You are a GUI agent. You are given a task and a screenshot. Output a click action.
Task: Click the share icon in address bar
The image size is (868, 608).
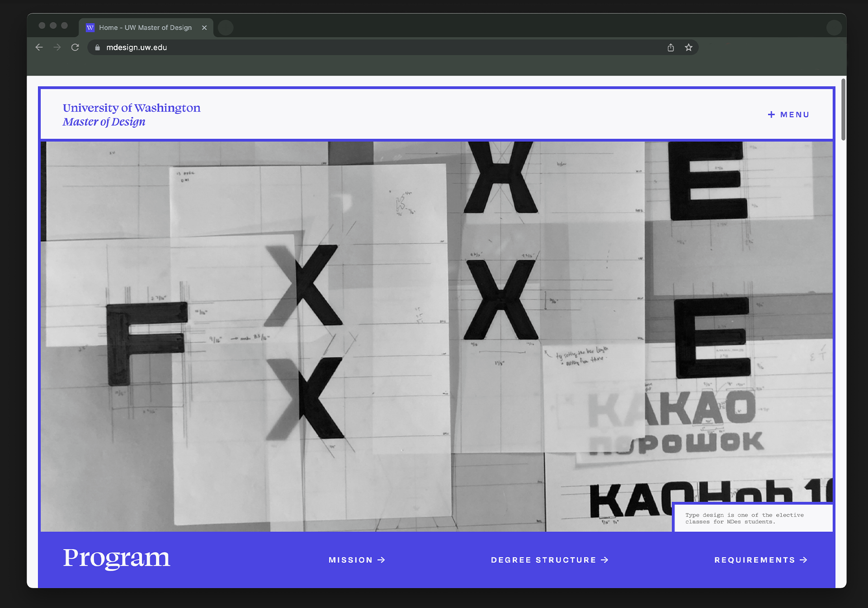pyautogui.click(x=671, y=47)
